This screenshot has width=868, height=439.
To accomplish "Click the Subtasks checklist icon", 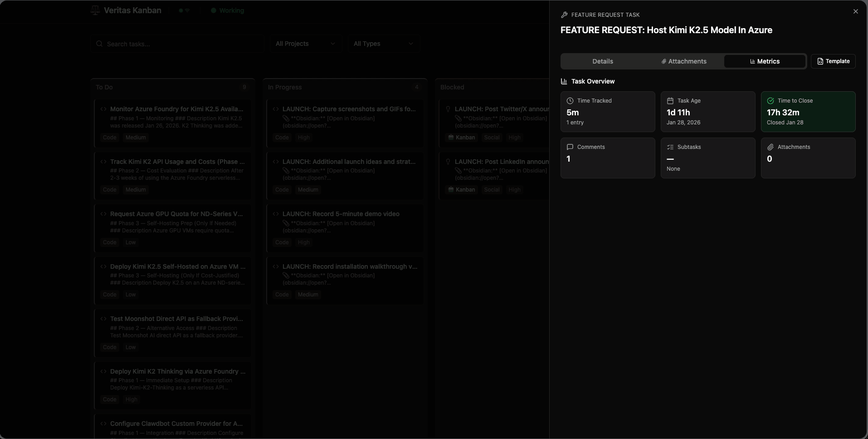I will pos(670,147).
